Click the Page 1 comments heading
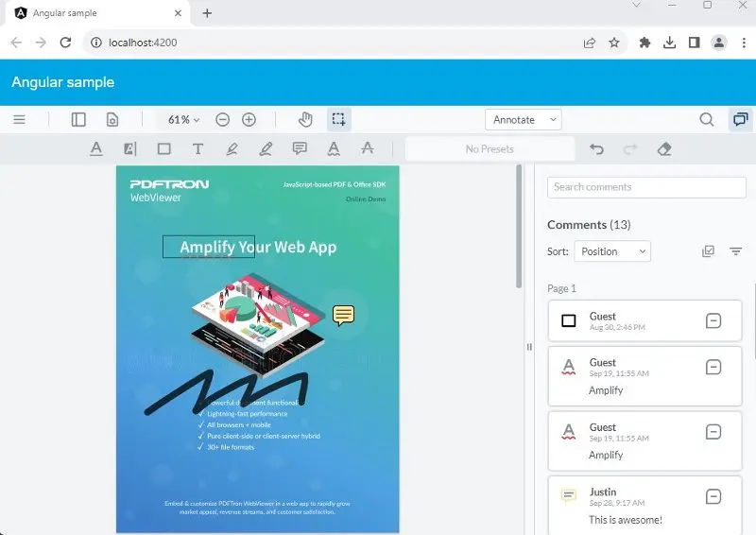 [x=561, y=288]
